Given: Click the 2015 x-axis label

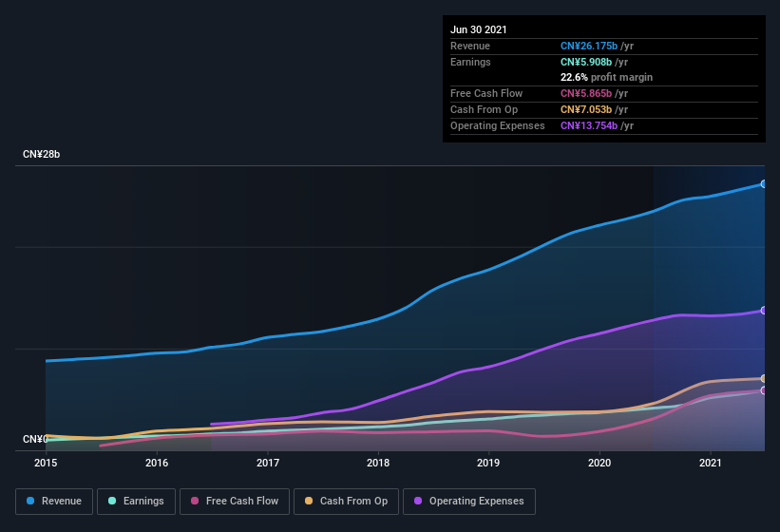Looking at the screenshot, I should pyautogui.click(x=46, y=463).
